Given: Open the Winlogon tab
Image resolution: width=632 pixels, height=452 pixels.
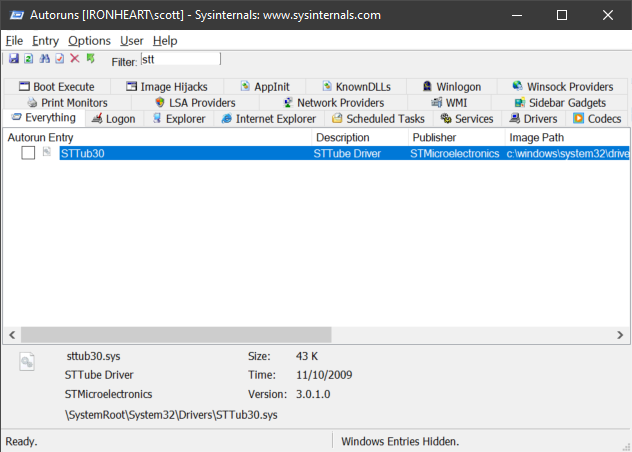Looking at the screenshot, I should pos(452,87).
